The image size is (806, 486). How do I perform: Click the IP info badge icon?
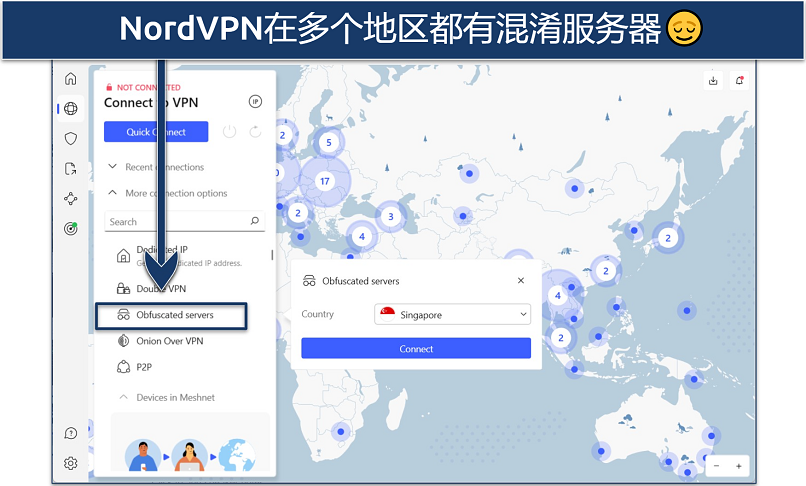(x=254, y=102)
